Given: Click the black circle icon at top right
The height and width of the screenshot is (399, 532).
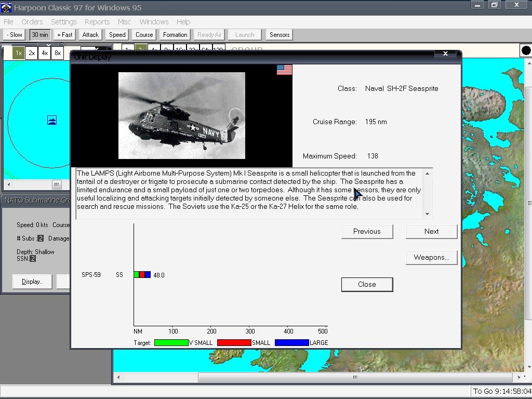Looking at the screenshot, I should click(x=526, y=50).
